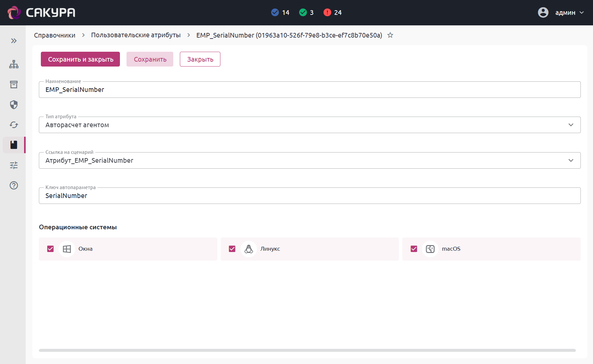Open the archive box sidebar icon

tap(14, 85)
